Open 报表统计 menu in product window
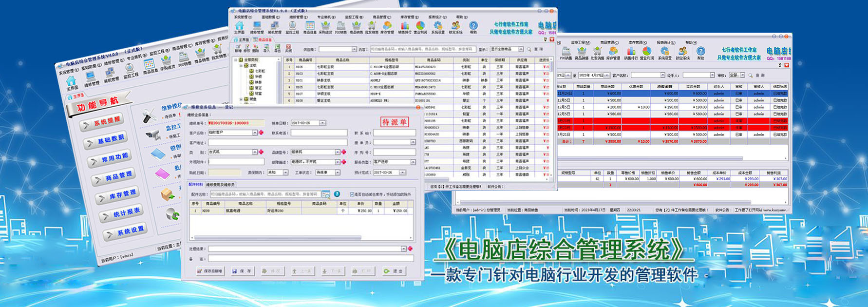Viewport: 868px width, 307px height. [x=436, y=17]
